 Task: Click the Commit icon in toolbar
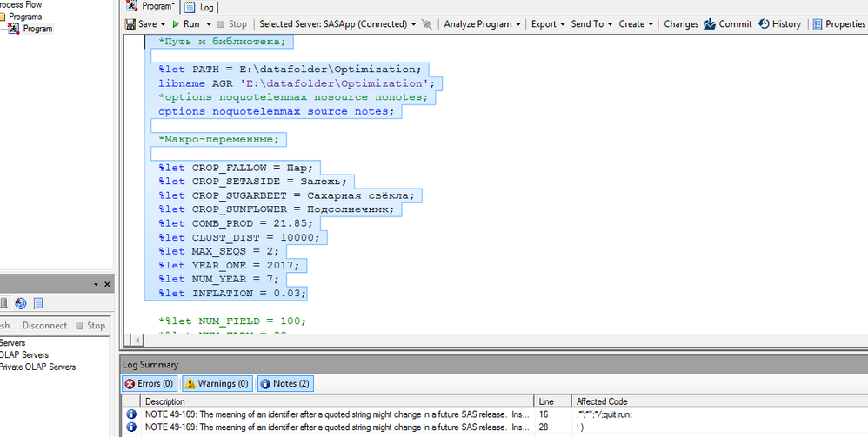point(711,24)
